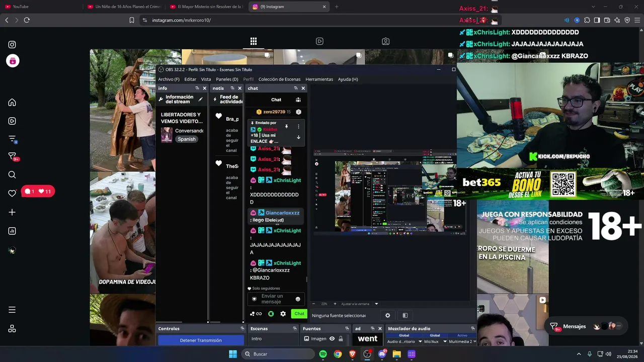Send message with green Chat button
644x362 pixels.
tap(299, 314)
